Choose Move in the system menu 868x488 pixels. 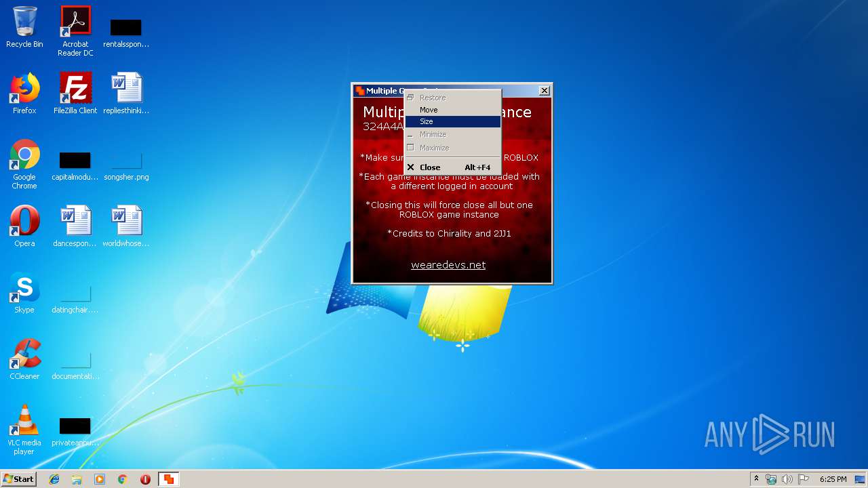[452, 110]
